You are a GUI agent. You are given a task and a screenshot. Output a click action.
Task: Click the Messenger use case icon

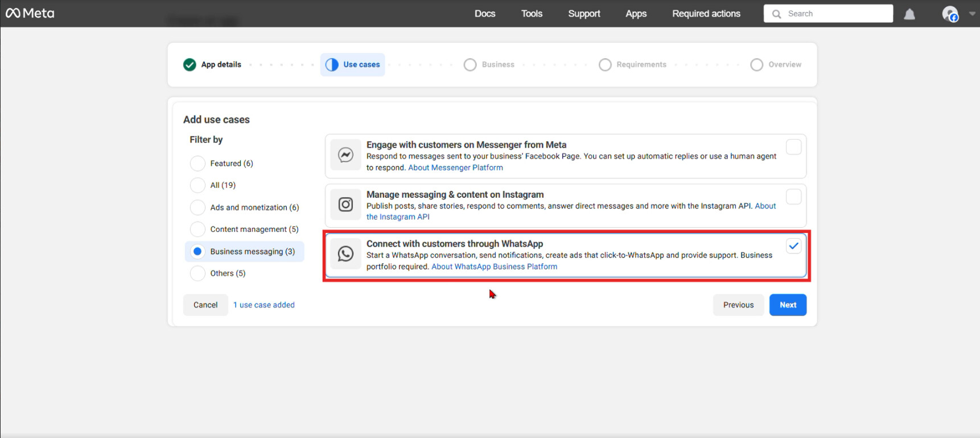click(x=345, y=155)
